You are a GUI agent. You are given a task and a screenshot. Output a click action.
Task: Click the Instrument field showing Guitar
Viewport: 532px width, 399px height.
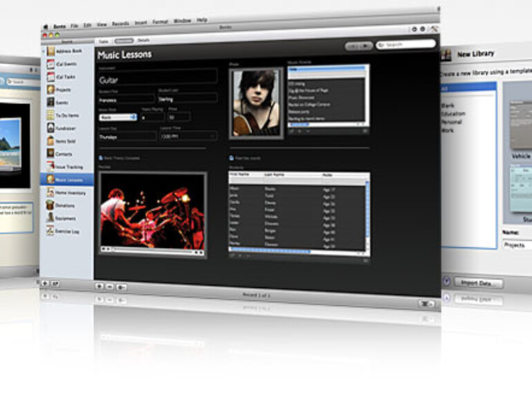pyautogui.click(x=158, y=77)
